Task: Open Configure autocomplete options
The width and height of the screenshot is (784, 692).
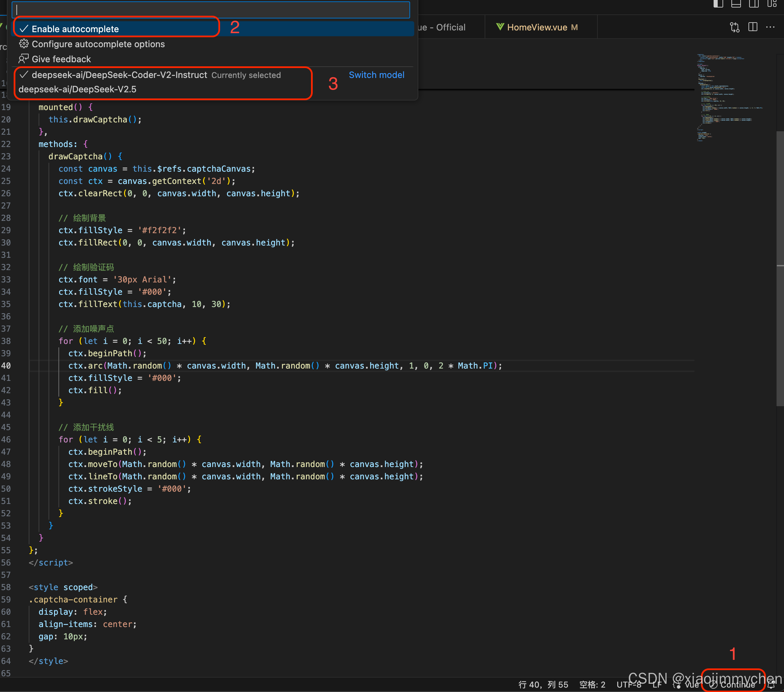Action: (x=98, y=44)
